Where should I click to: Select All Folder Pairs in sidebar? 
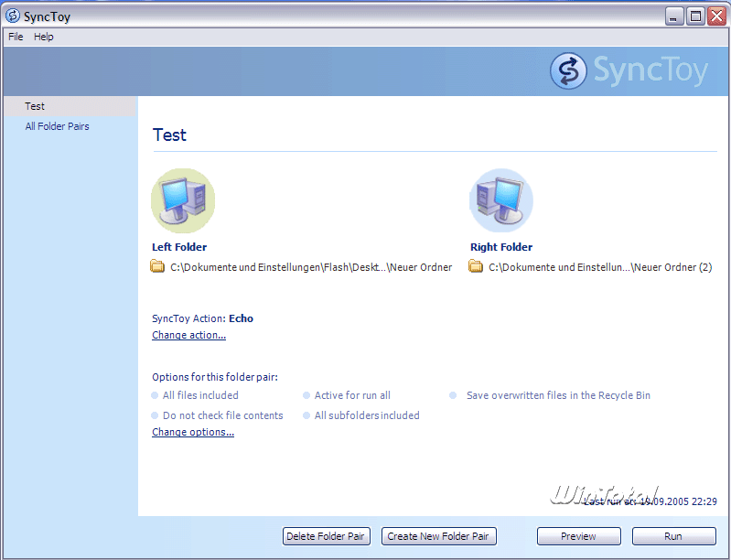(57, 126)
